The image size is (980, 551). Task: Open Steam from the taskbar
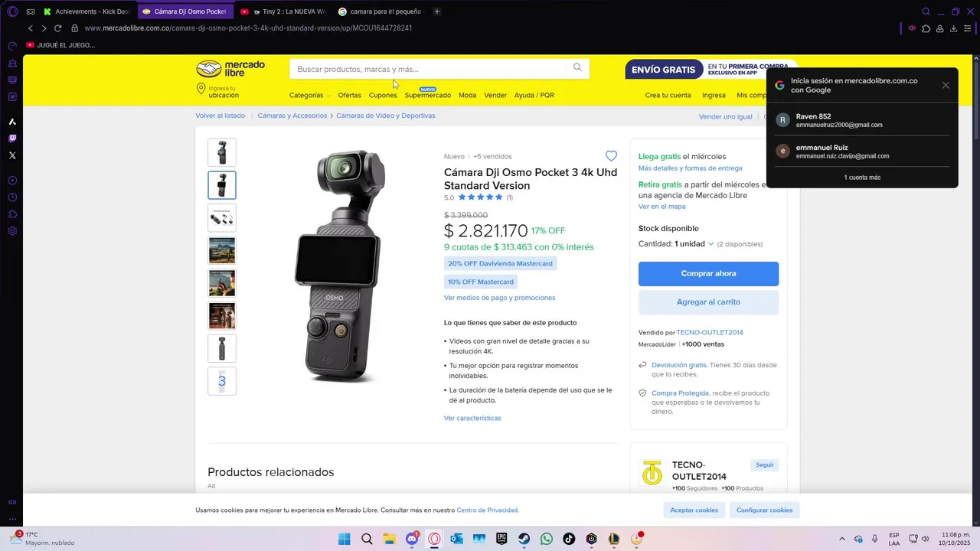click(x=524, y=539)
